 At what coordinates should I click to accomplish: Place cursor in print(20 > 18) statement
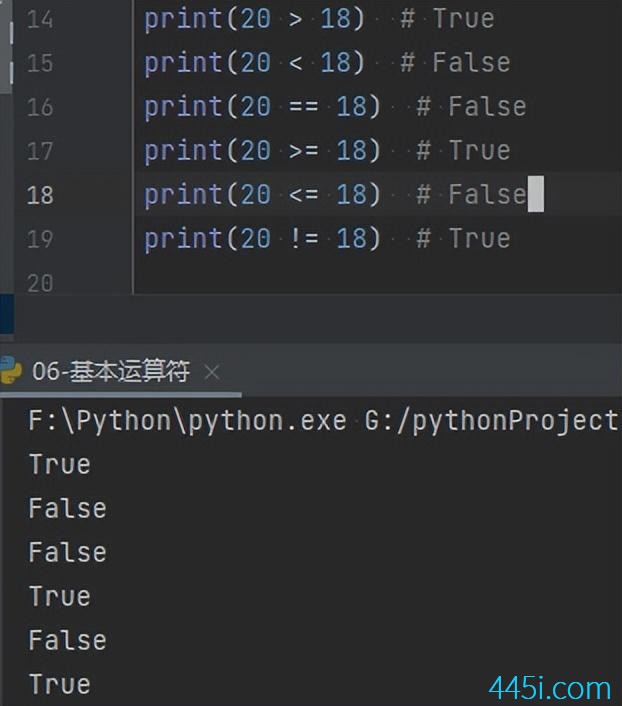pyautogui.click(x=255, y=19)
